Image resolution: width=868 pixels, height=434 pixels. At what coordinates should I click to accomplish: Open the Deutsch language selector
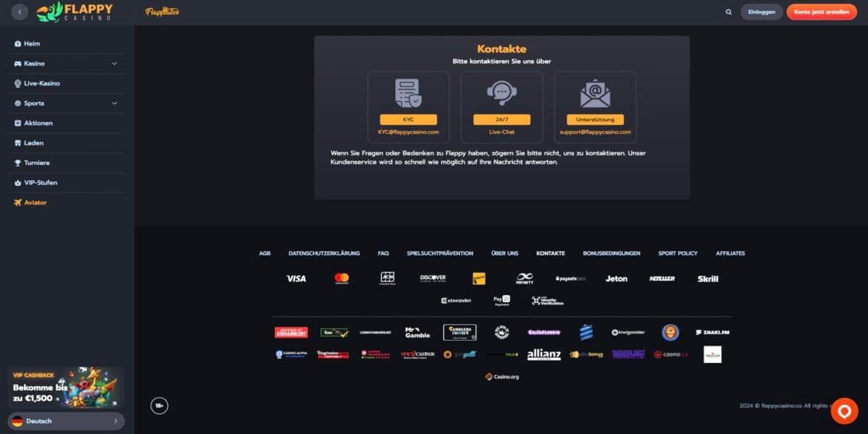coord(66,421)
